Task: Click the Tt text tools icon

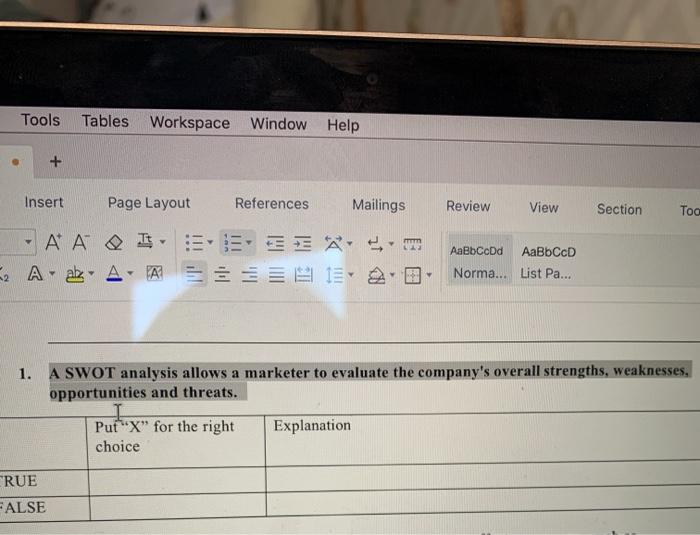Action: pyautogui.click(x=145, y=241)
